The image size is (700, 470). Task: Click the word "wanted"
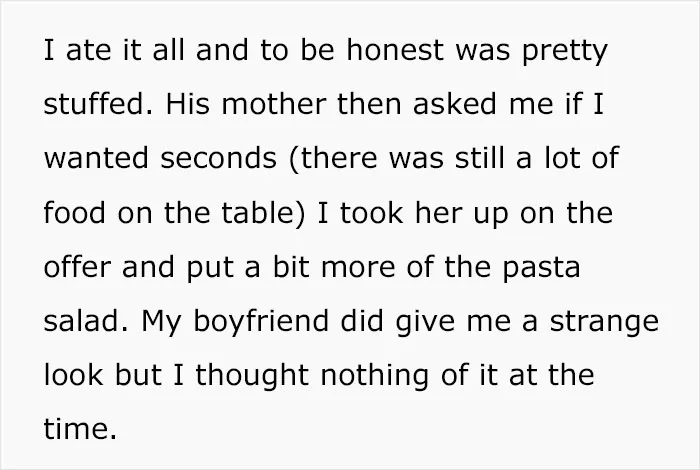(96, 158)
